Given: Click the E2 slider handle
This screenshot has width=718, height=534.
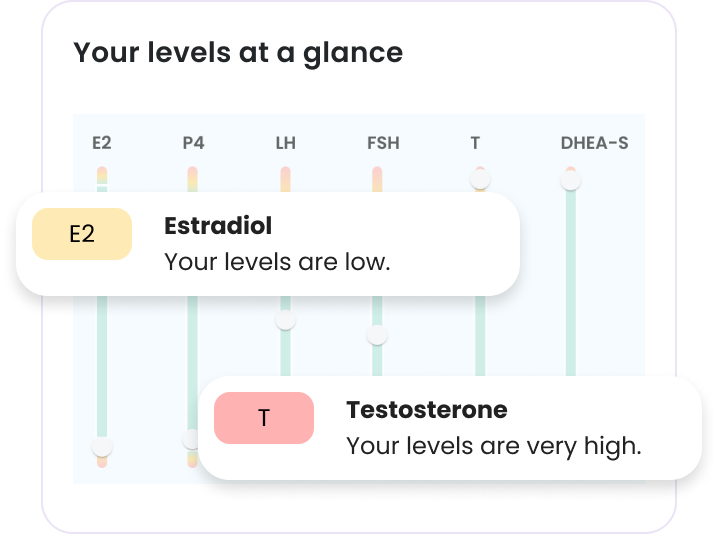Looking at the screenshot, I should pyautogui.click(x=102, y=446).
